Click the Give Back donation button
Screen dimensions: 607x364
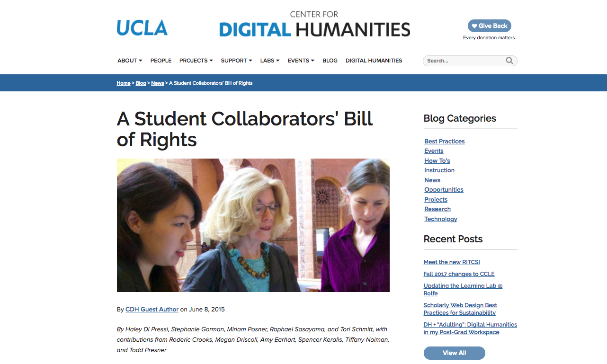click(490, 26)
